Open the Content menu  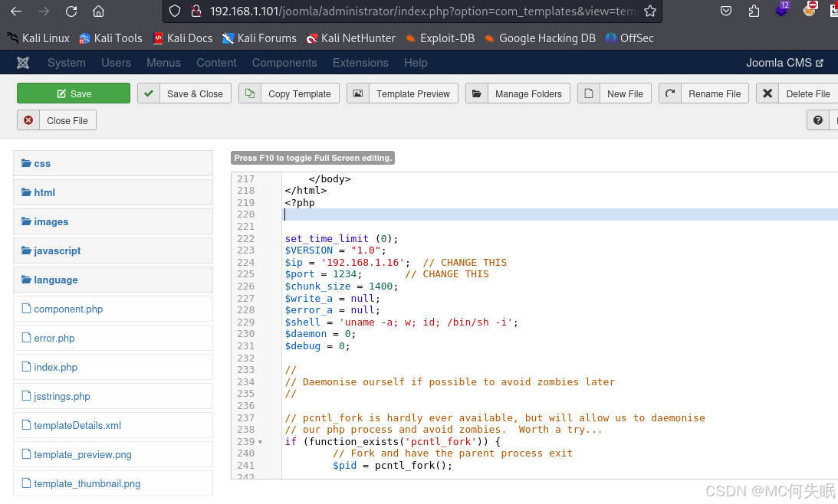[x=216, y=63]
